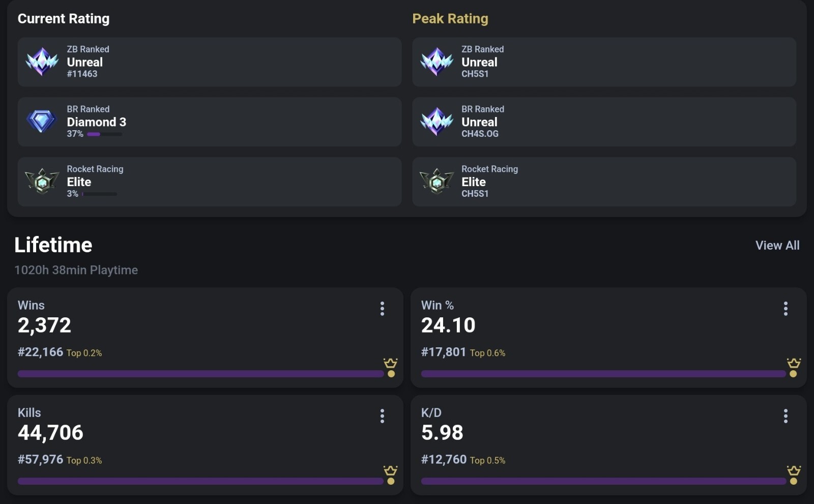Open View All lifetime stats
The width and height of the screenshot is (814, 504).
(777, 245)
